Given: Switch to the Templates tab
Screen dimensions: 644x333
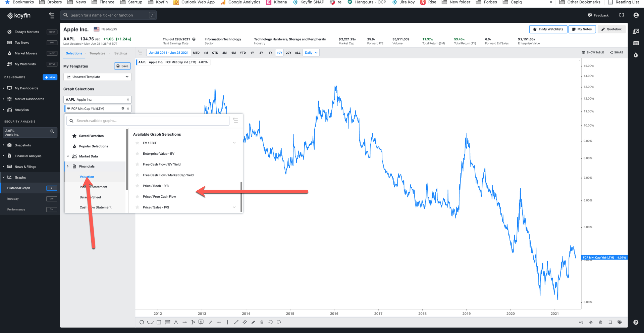Looking at the screenshot, I should click(97, 53).
